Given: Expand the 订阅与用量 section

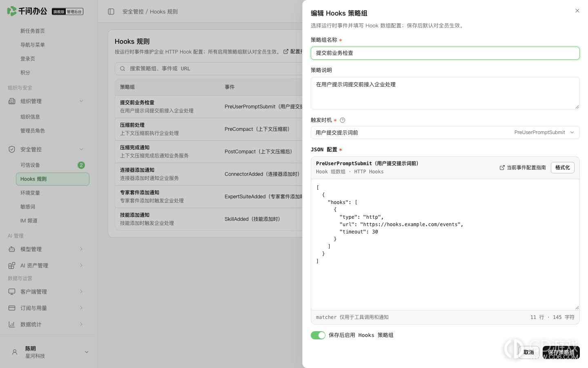Looking at the screenshot, I should pos(81,308).
